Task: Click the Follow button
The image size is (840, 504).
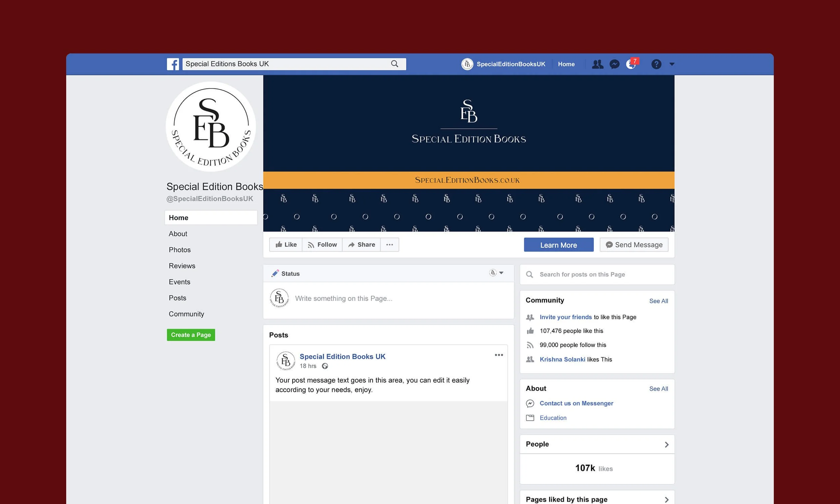Action: (x=322, y=245)
